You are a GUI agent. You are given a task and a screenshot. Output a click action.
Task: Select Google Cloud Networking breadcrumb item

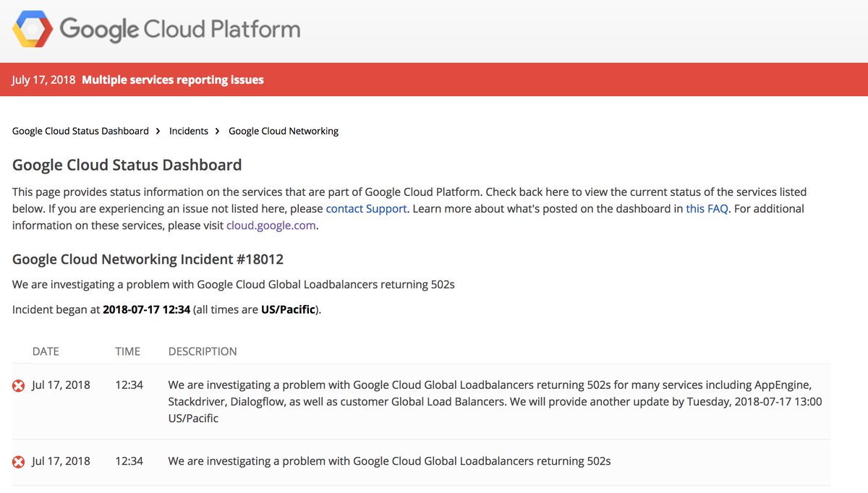pyautogui.click(x=283, y=131)
